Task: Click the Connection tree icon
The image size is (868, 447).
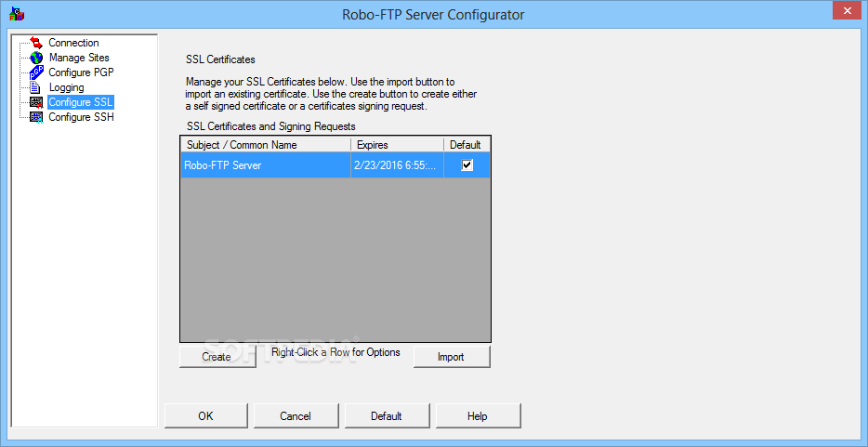Action: click(36, 43)
